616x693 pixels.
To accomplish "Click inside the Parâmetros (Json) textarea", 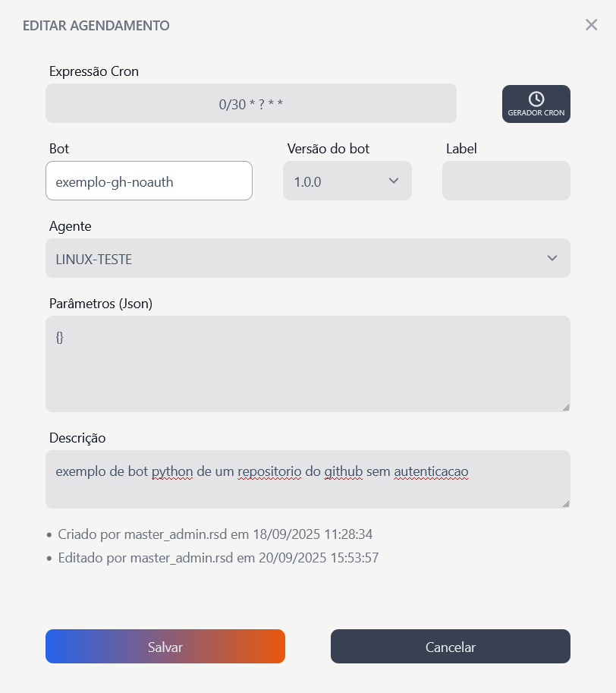I will [x=308, y=363].
